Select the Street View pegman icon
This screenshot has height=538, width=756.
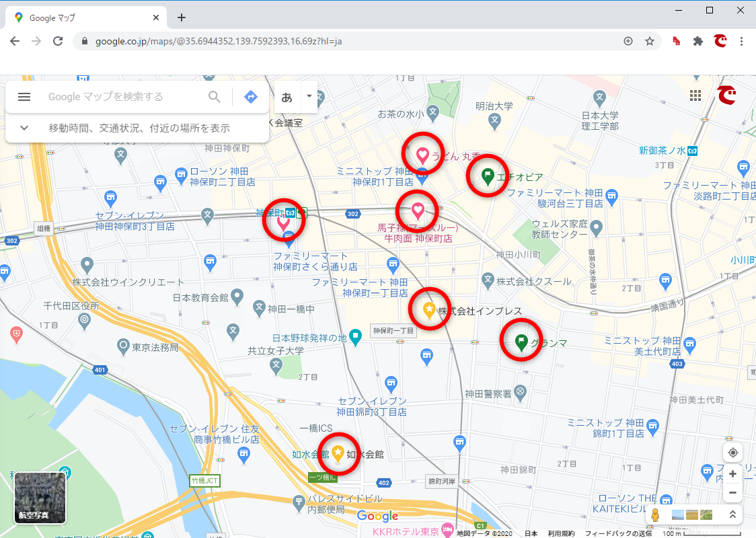tap(654, 515)
